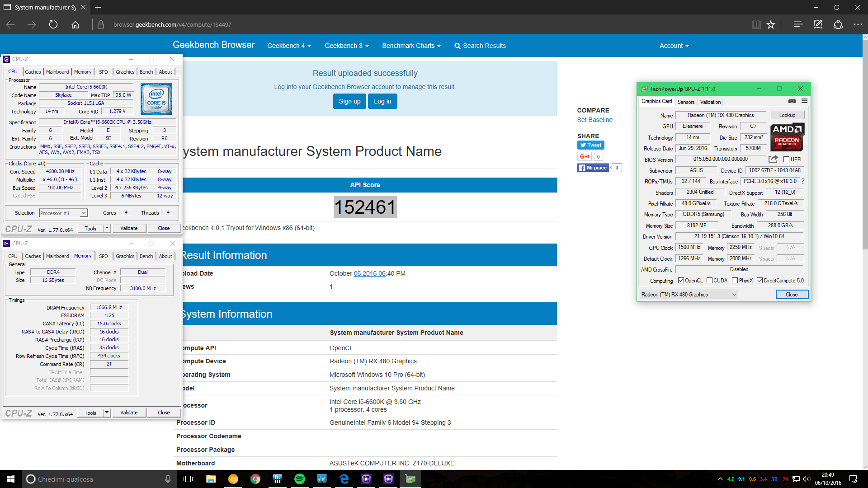Open the GPU-Z taskbar icon
868x488 pixels.
(410, 479)
